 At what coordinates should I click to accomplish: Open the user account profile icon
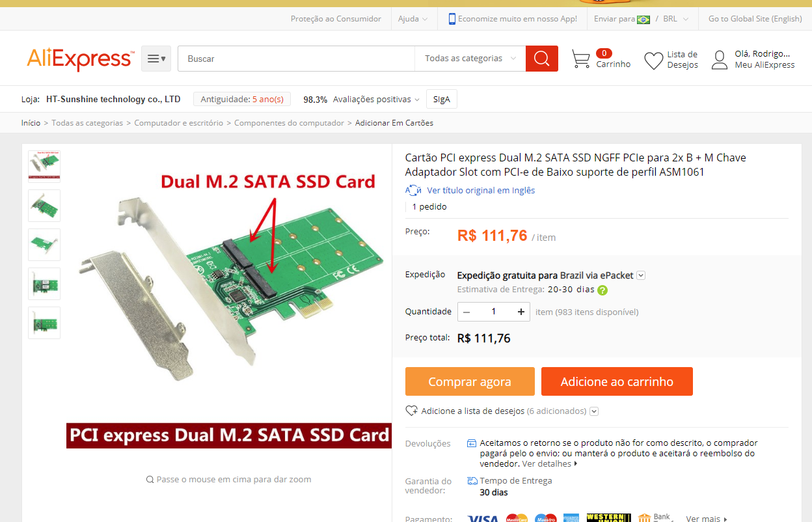(719, 60)
